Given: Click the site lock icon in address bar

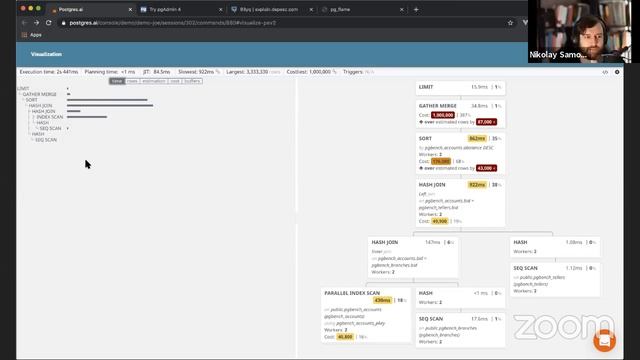Looking at the screenshot, I should pos(63,23).
